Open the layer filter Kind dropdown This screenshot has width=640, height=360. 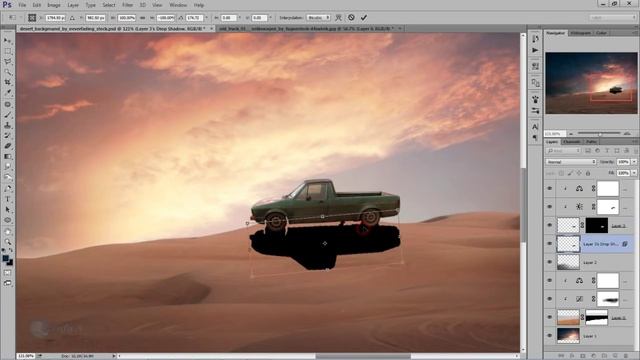pyautogui.click(x=563, y=151)
